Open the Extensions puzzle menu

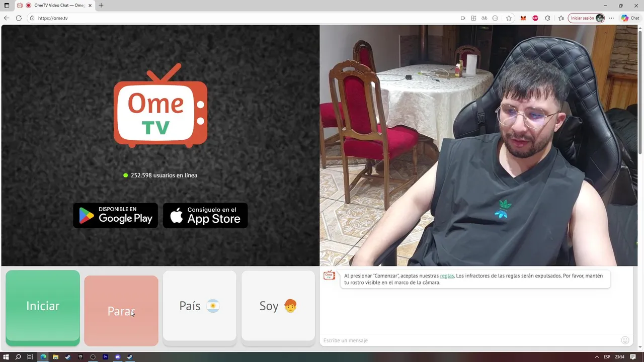[x=547, y=18]
